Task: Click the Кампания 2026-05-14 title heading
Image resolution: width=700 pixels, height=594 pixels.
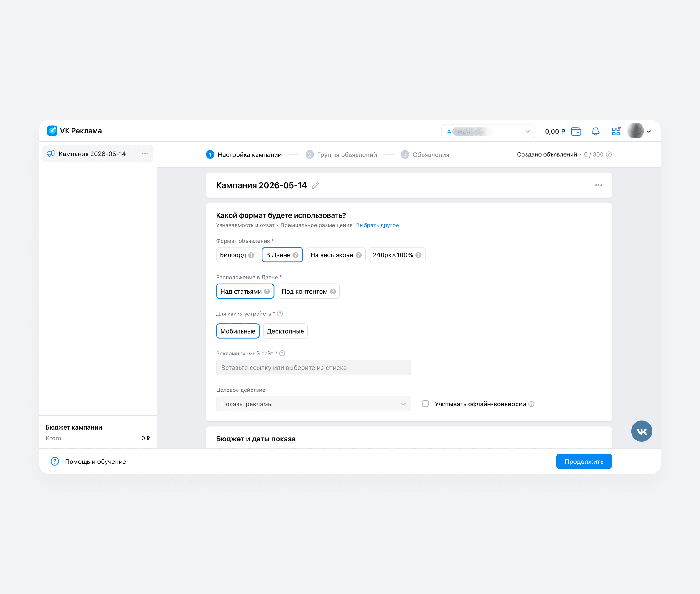Action: 261,185
